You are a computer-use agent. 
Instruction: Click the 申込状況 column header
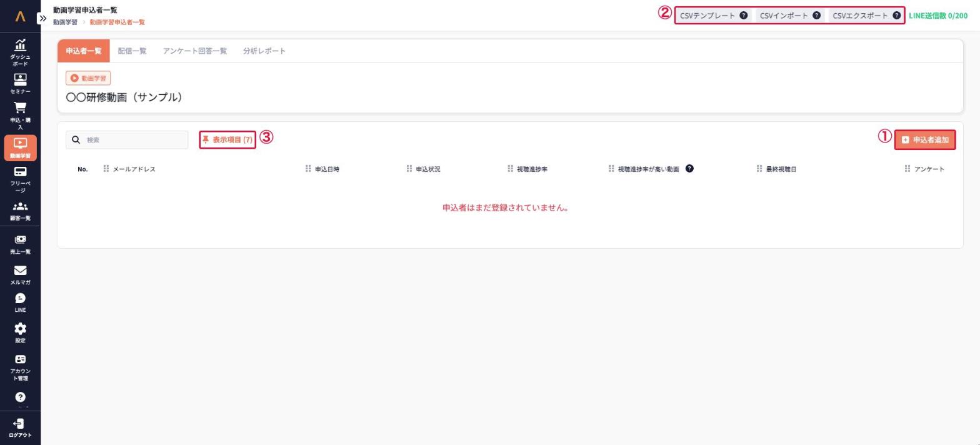click(428, 169)
